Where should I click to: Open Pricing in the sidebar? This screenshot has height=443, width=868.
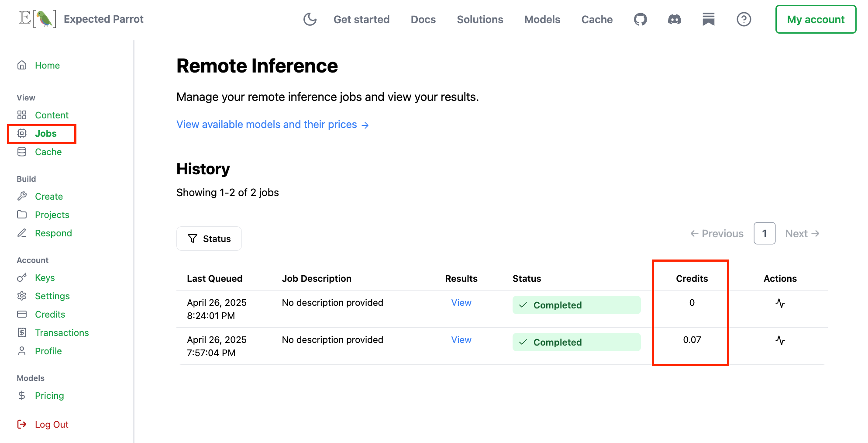[49, 396]
